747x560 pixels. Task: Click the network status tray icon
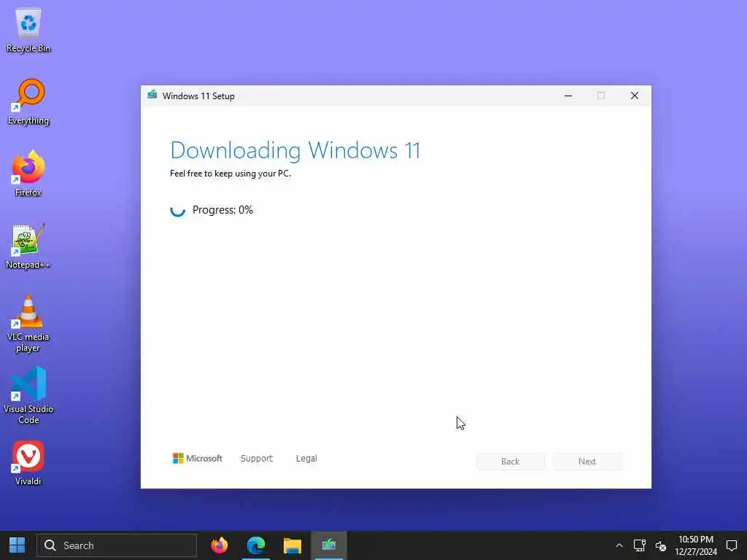pos(639,545)
